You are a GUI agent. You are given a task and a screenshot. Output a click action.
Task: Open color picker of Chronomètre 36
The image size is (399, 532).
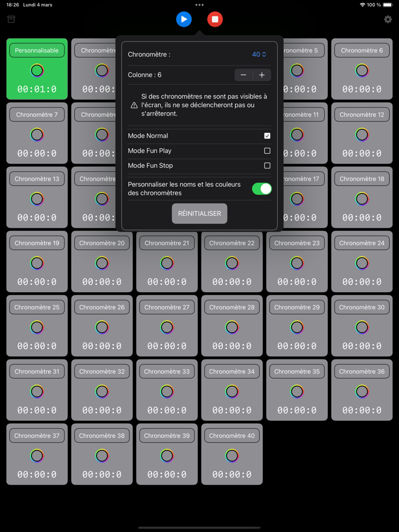(x=362, y=391)
